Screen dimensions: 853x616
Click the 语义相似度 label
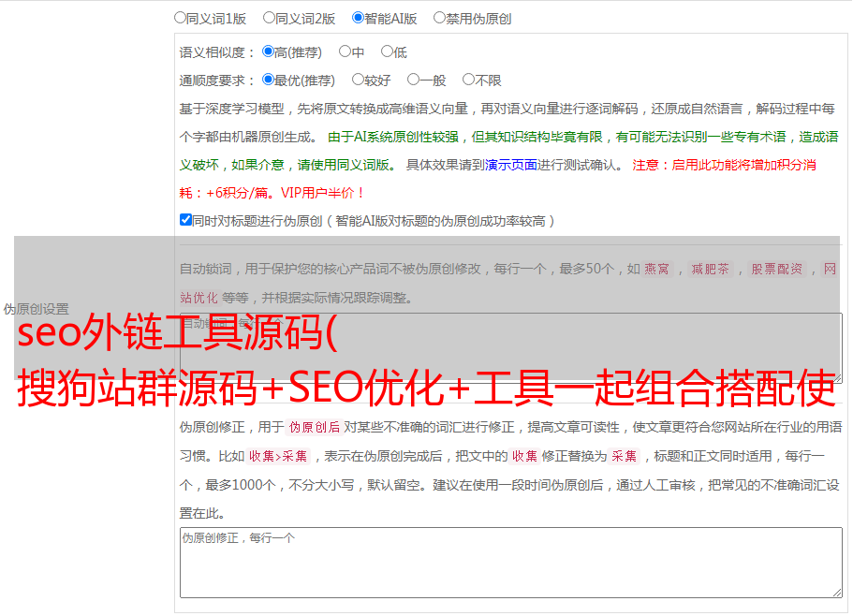pyautogui.click(x=216, y=52)
